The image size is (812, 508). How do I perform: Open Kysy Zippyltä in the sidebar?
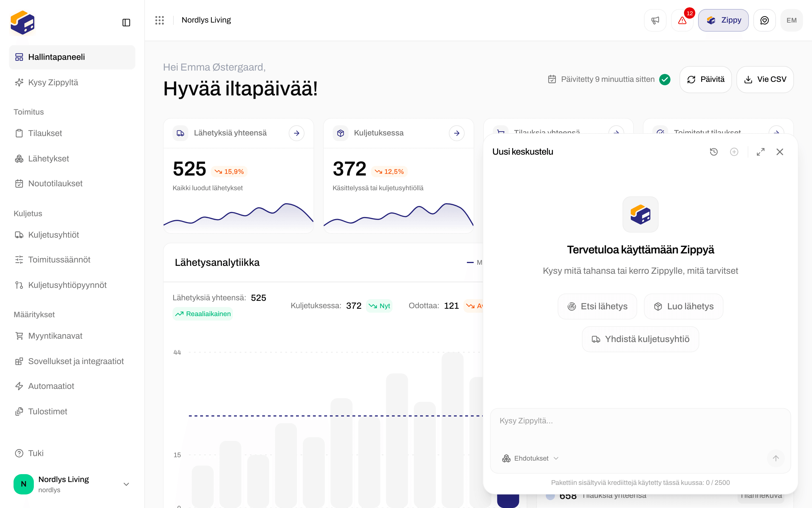(72, 82)
